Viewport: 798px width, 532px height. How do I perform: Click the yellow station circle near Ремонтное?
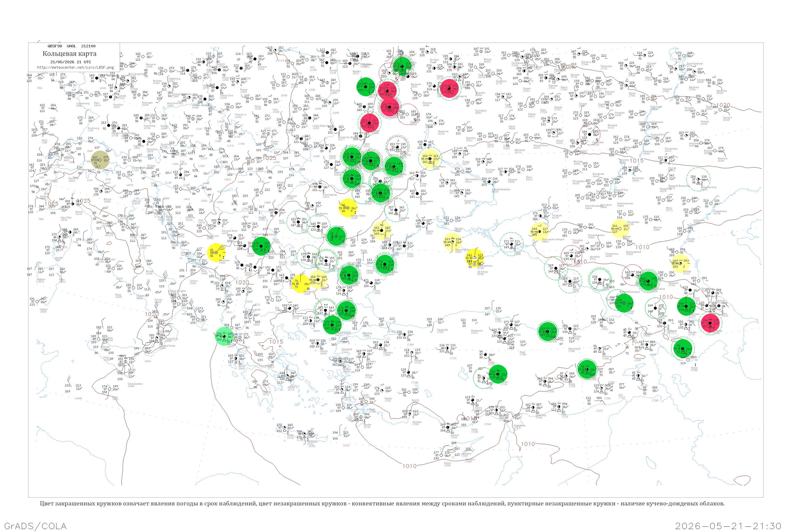click(620, 228)
